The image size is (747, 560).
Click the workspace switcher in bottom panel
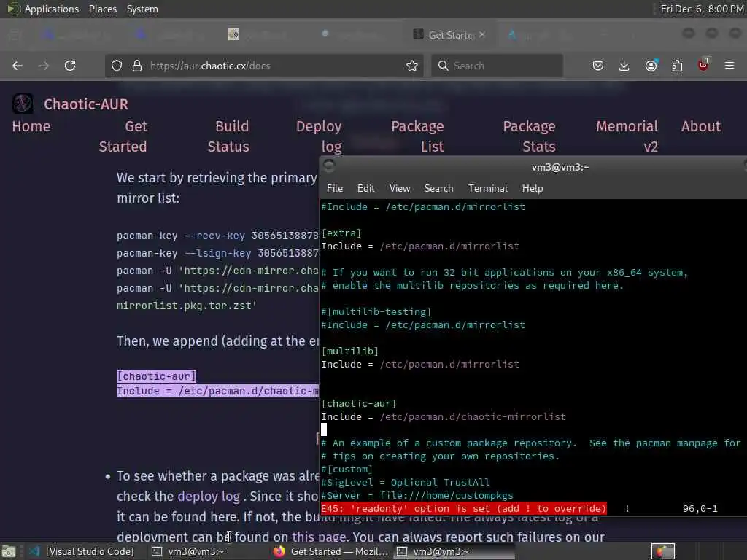662,551
